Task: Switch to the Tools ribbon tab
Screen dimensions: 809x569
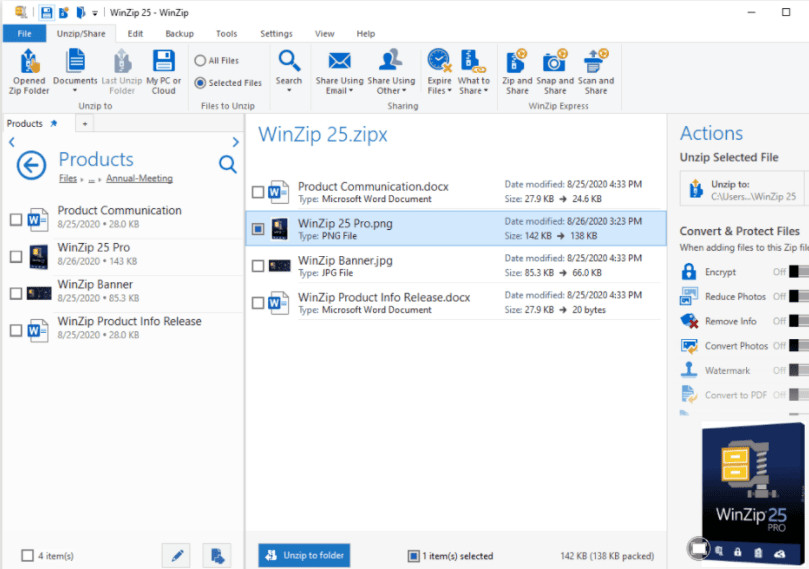Action: click(x=226, y=34)
